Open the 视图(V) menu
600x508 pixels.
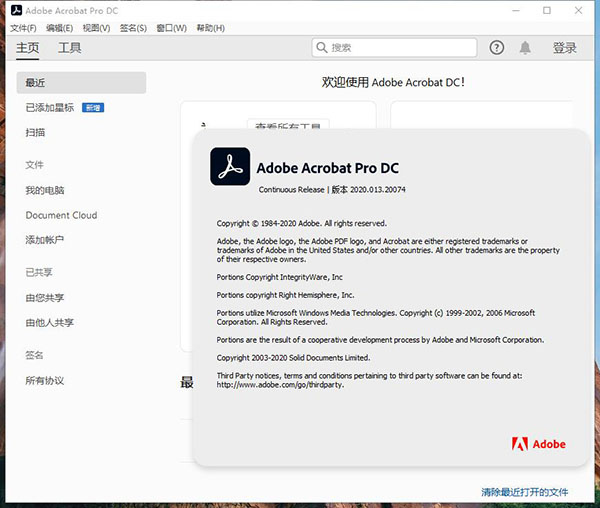(x=96, y=28)
